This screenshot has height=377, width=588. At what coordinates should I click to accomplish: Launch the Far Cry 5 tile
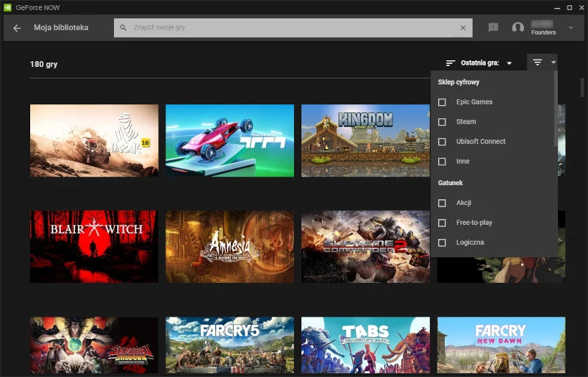point(230,345)
